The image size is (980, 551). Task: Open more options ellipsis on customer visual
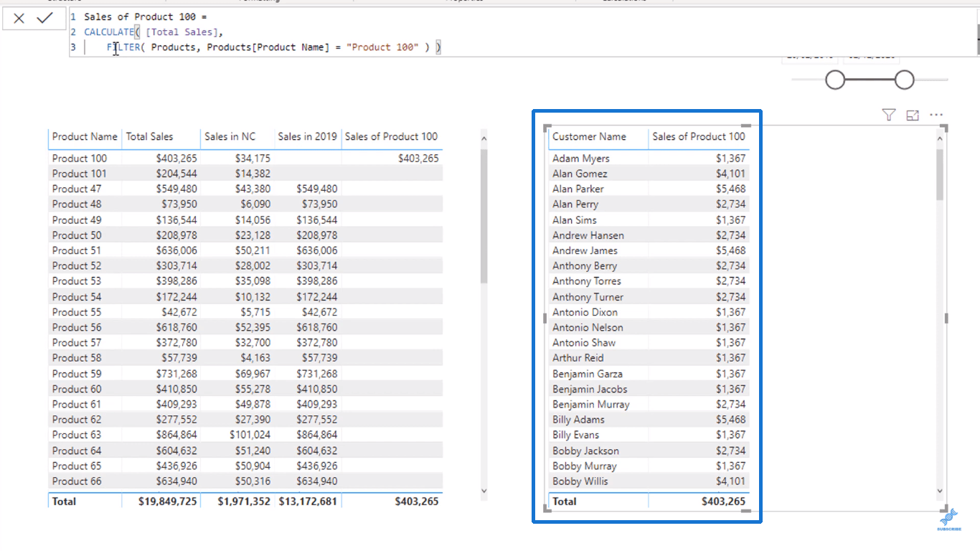click(936, 115)
